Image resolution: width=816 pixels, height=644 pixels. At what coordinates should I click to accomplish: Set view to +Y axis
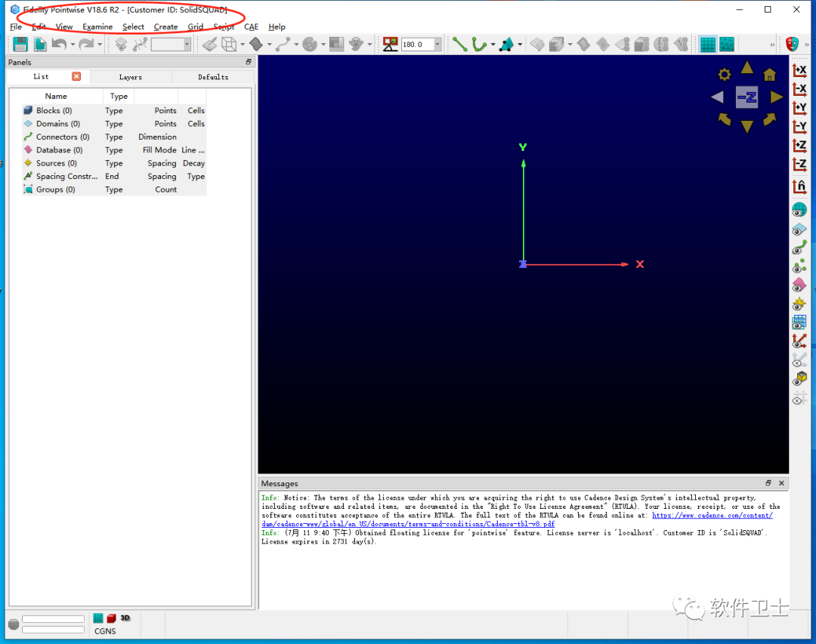(799, 108)
